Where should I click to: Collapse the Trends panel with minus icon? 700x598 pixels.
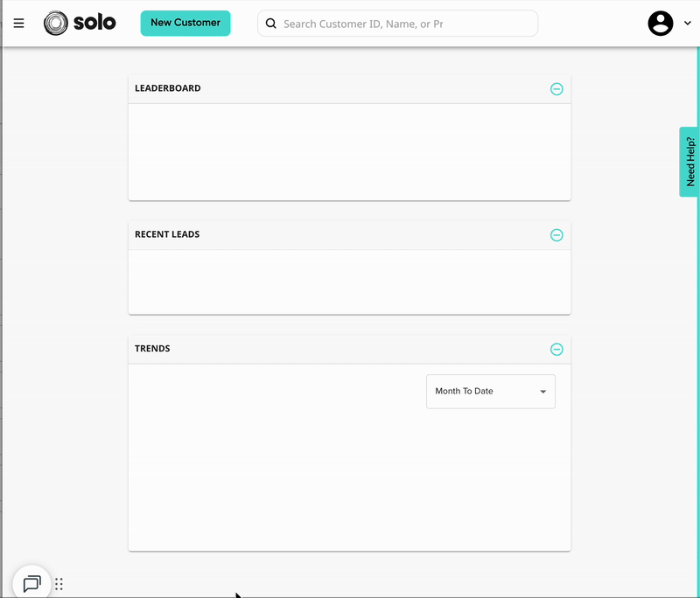coord(556,350)
